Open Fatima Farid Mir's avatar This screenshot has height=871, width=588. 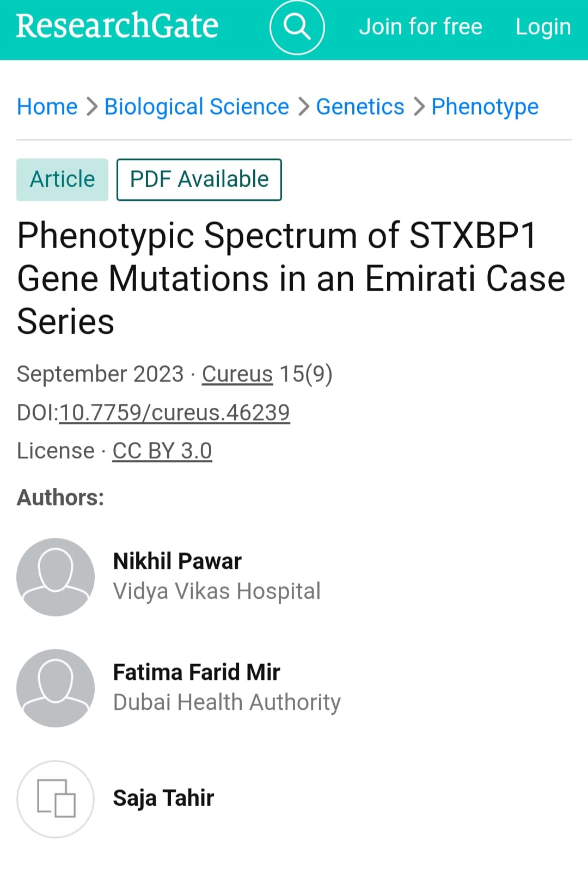tap(56, 688)
